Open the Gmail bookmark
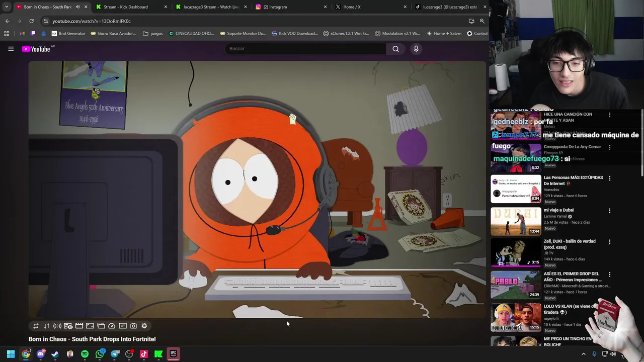Image resolution: width=644 pixels, height=362 pixels. 22,34
